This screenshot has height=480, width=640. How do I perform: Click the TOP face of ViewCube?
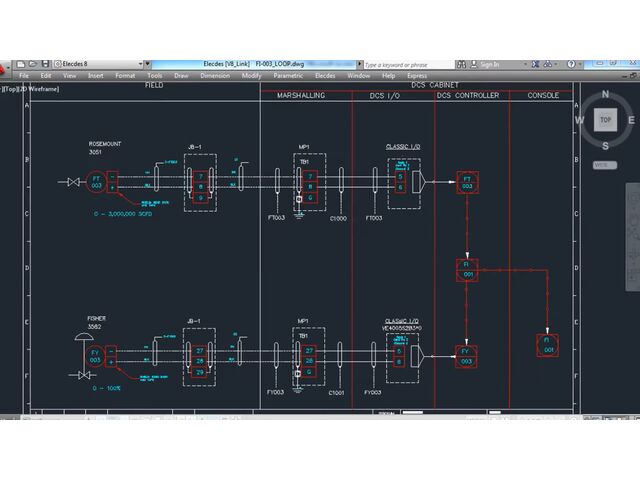tap(604, 119)
